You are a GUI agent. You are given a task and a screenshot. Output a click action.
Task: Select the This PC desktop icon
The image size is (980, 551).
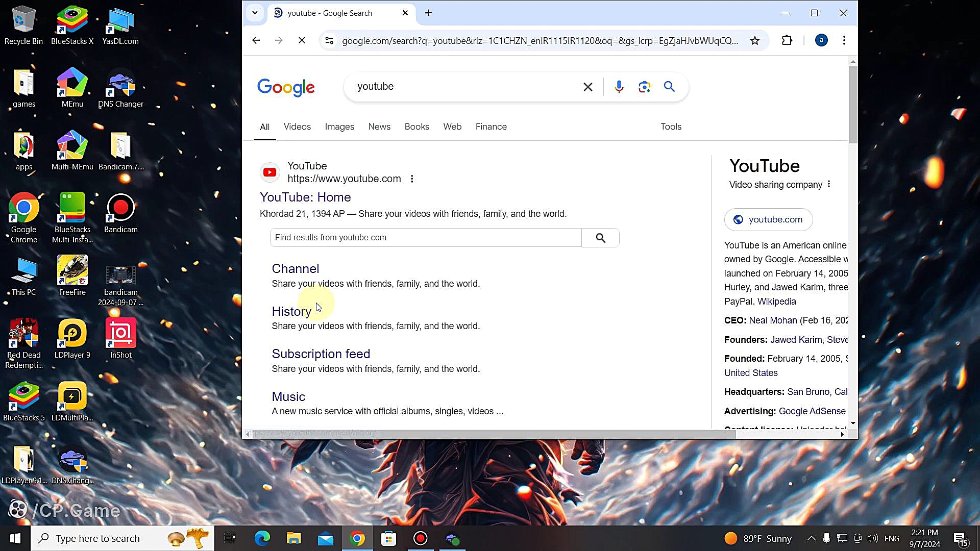(23, 276)
